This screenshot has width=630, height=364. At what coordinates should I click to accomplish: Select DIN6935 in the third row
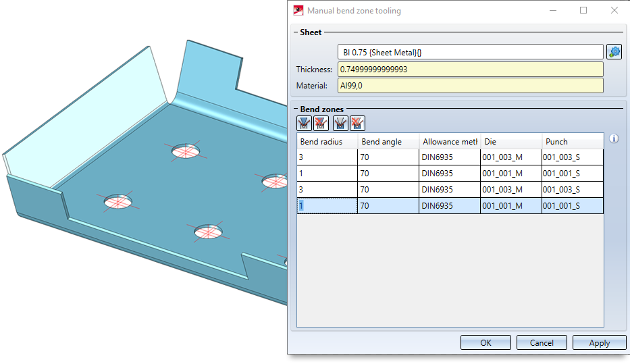pos(450,189)
